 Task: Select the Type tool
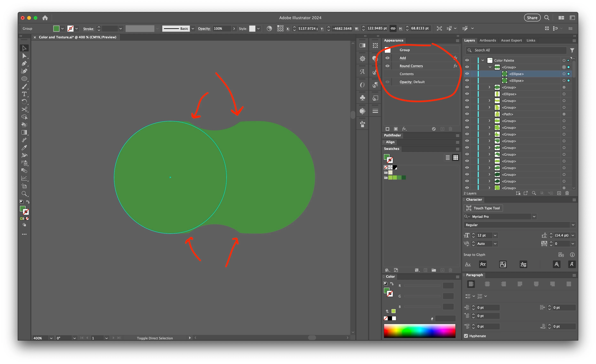pos(24,94)
